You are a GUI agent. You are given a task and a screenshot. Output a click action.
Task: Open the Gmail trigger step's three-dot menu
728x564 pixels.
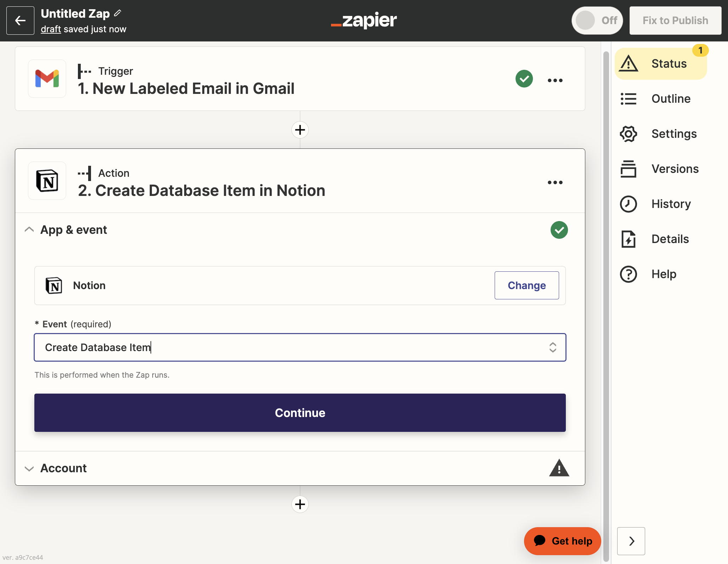tap(555, 80)
